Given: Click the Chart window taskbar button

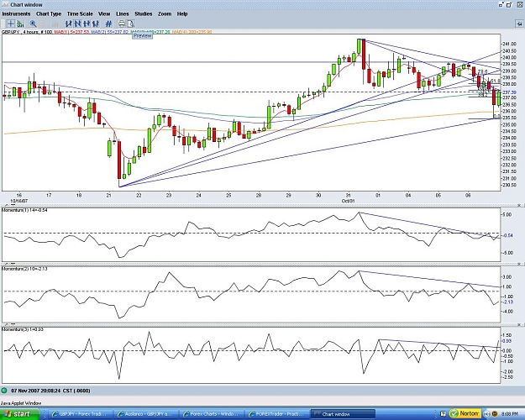Looking at the screenshot, I should pyautogui.click(x=343, y=414).
